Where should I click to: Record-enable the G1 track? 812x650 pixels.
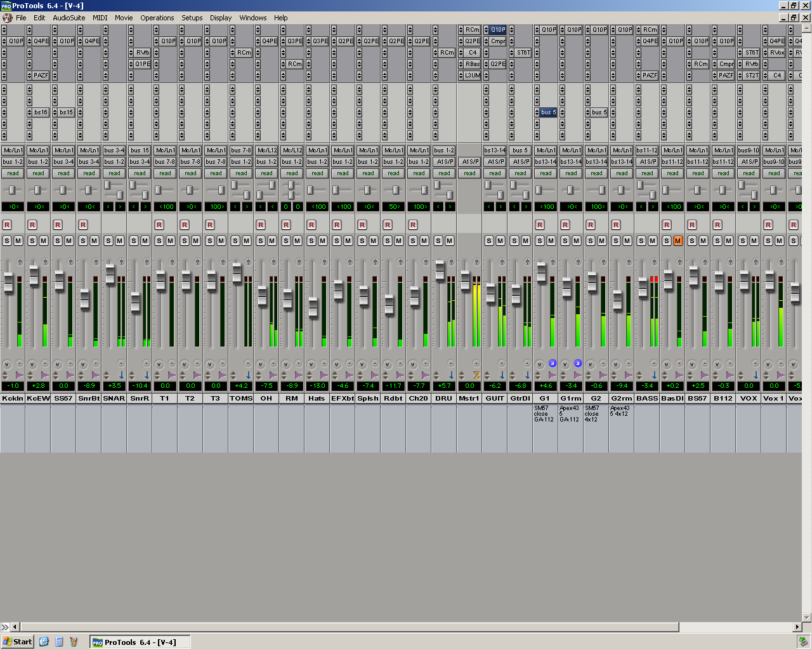540,225
